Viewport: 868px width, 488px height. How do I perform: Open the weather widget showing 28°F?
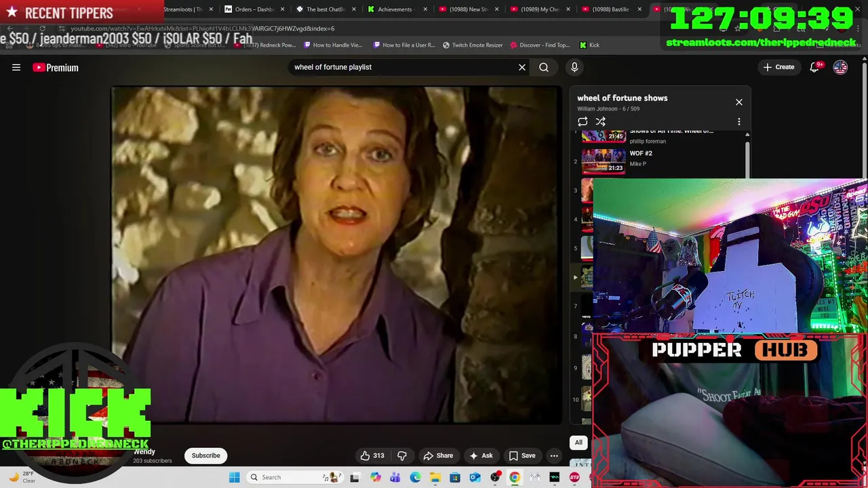coord(20,477)
